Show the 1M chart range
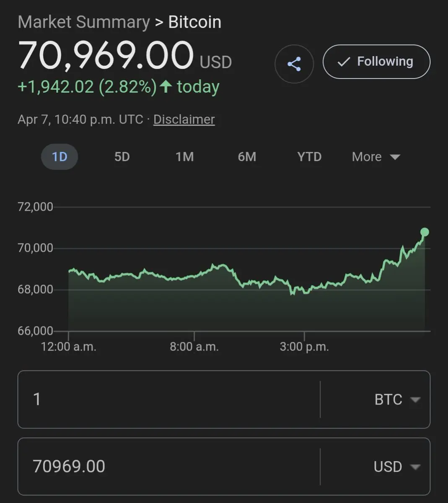This screenshot has height=503, width=448. coord(184,157)
